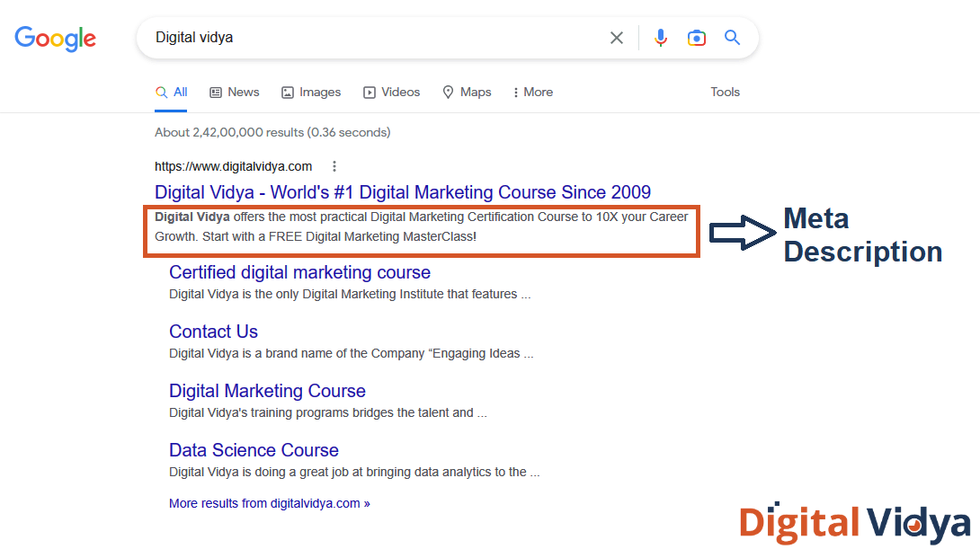Image resolution: width=980 pixels, height=549 pixels.
Task: Clear the search box with X icon
Action: coord(616,38)
